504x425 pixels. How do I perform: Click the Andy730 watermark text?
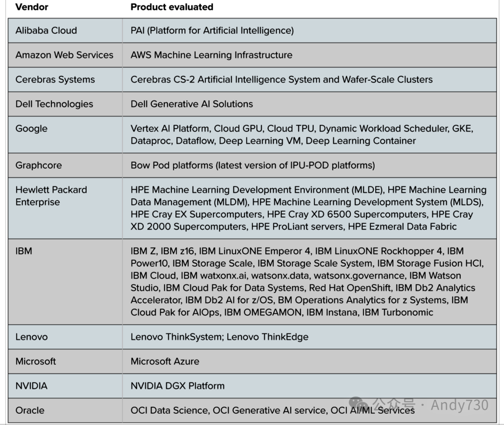click(460, 405)
